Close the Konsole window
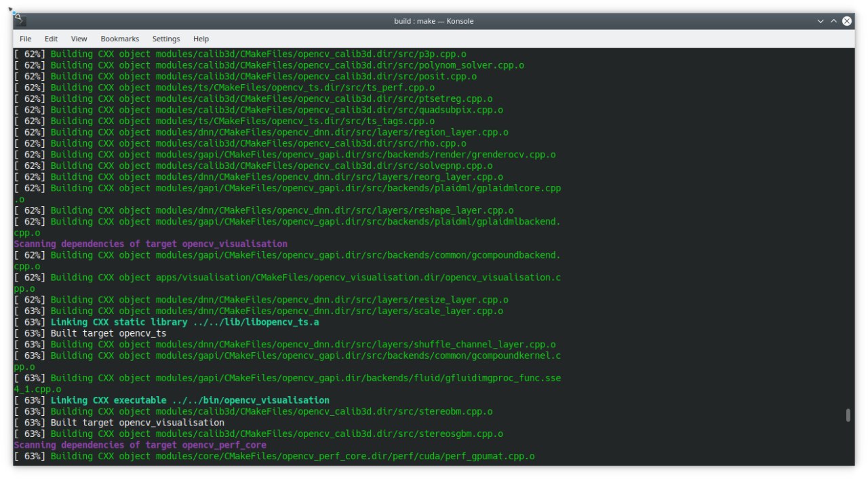Screen dimensions: 868x479 847,21
